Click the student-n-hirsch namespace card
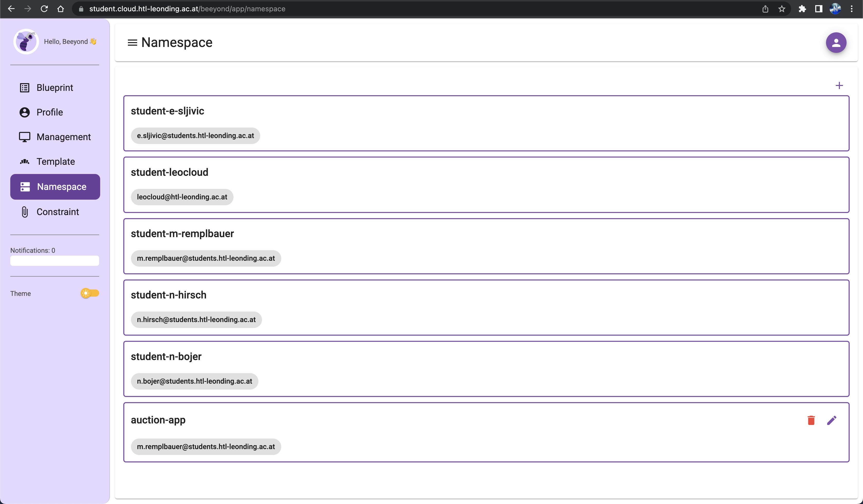The width and height of the screenshot is (863, 504). click(486, 307)
